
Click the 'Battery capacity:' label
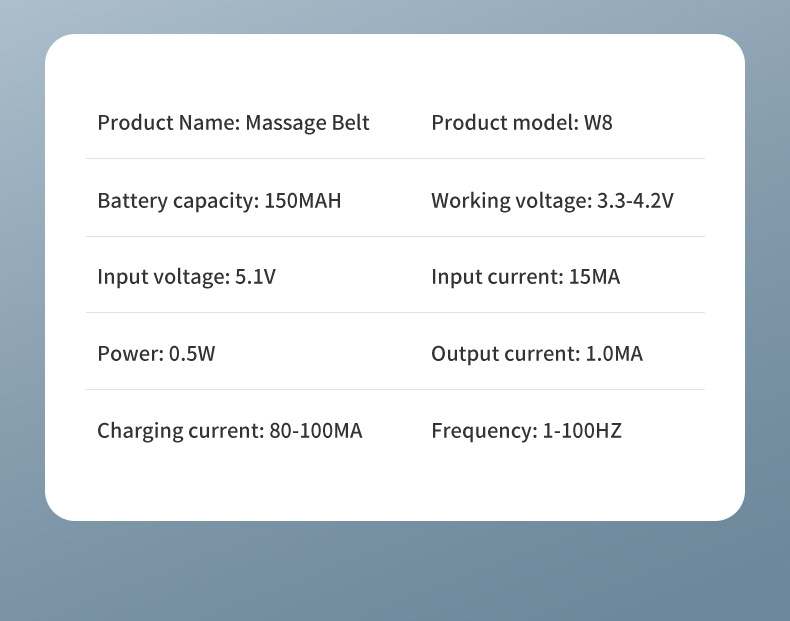click(x=178, y=201)
